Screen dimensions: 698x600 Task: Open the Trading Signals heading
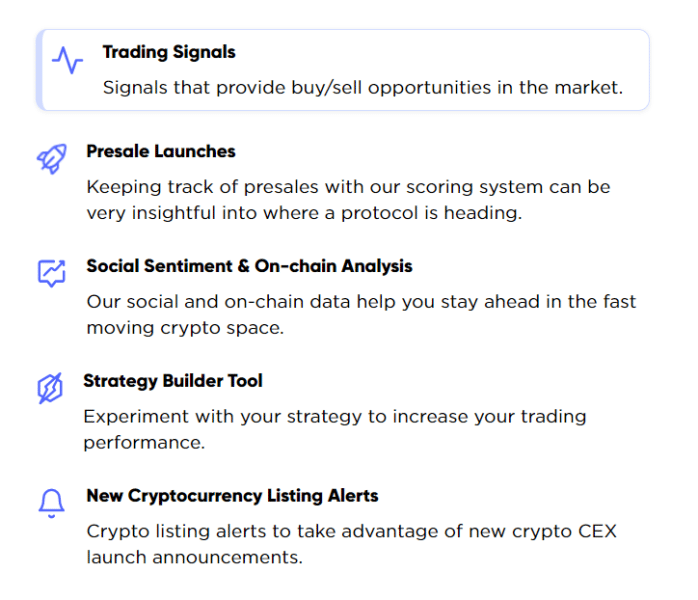169,52
